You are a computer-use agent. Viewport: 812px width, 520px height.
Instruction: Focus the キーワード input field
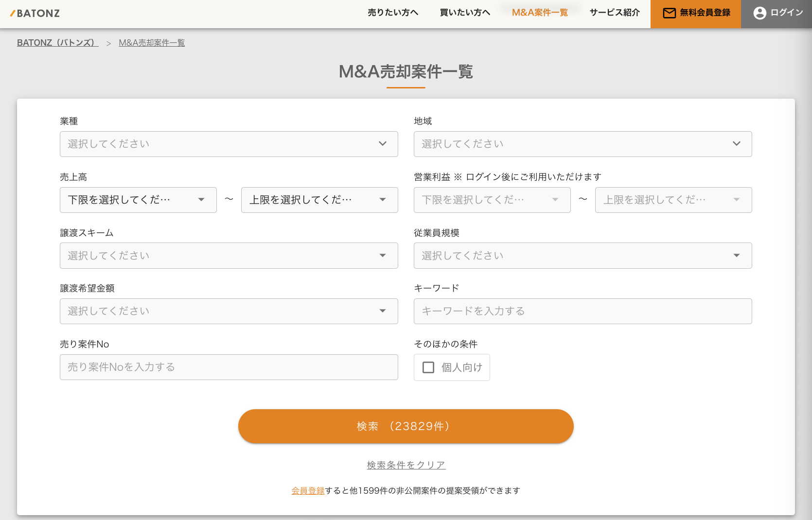[x=583, y=311]
